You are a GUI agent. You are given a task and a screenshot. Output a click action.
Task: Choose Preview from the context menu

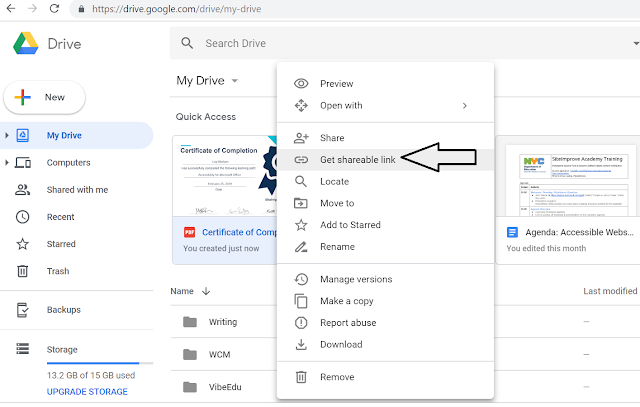[385, 84]
